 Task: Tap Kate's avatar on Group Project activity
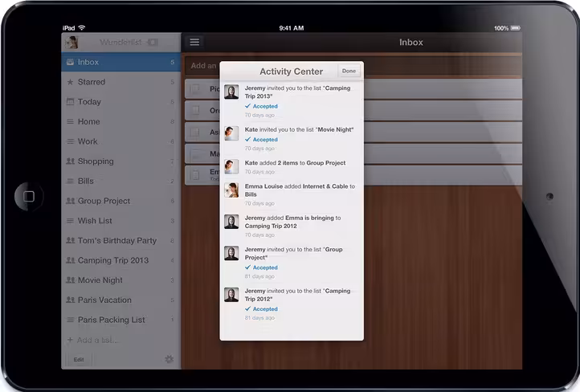click(231, 167)
